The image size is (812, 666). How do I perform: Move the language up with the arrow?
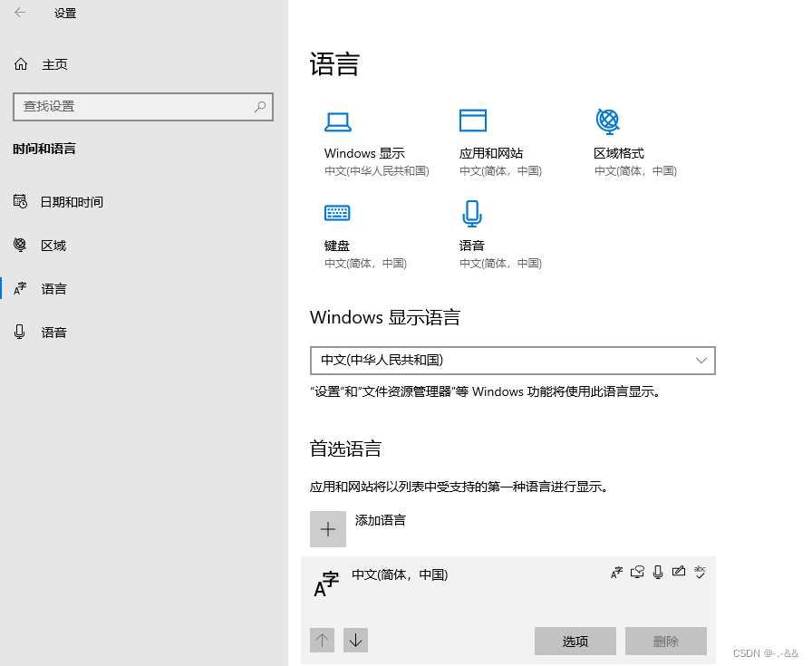tap(322, 641)
